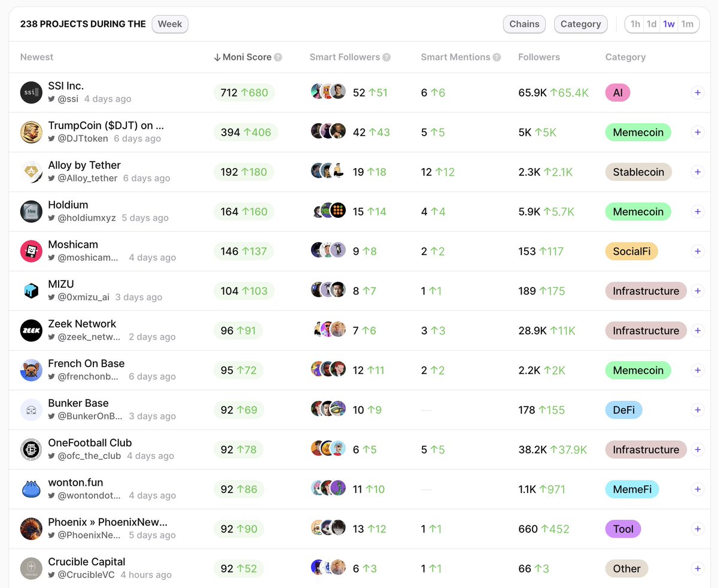Click the French On Base avatar
This screenshot has height=588, width=718.
(x=31, y=370)
